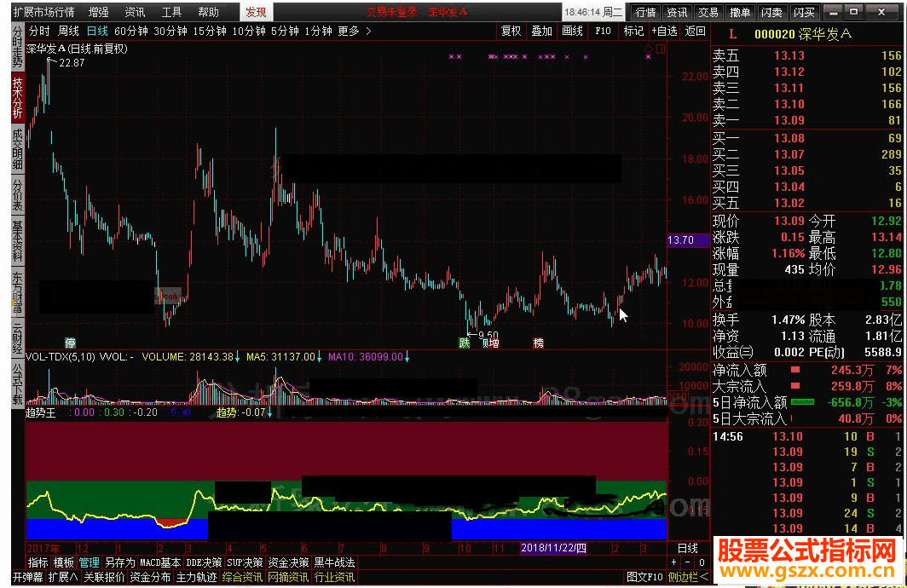This screenshot has width=907, height=588.
Task: Click the 跌 marker icon below the chart
Action: [464, 343]
